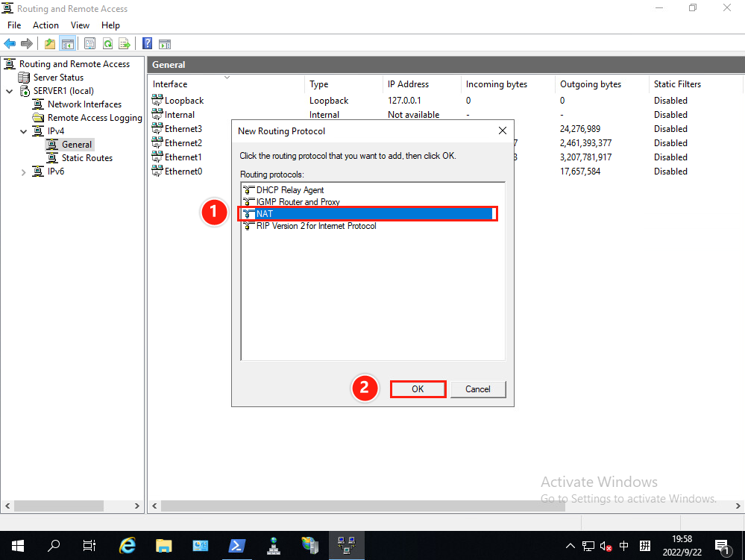
Task: Open the File menu
Action: point(14,25)
